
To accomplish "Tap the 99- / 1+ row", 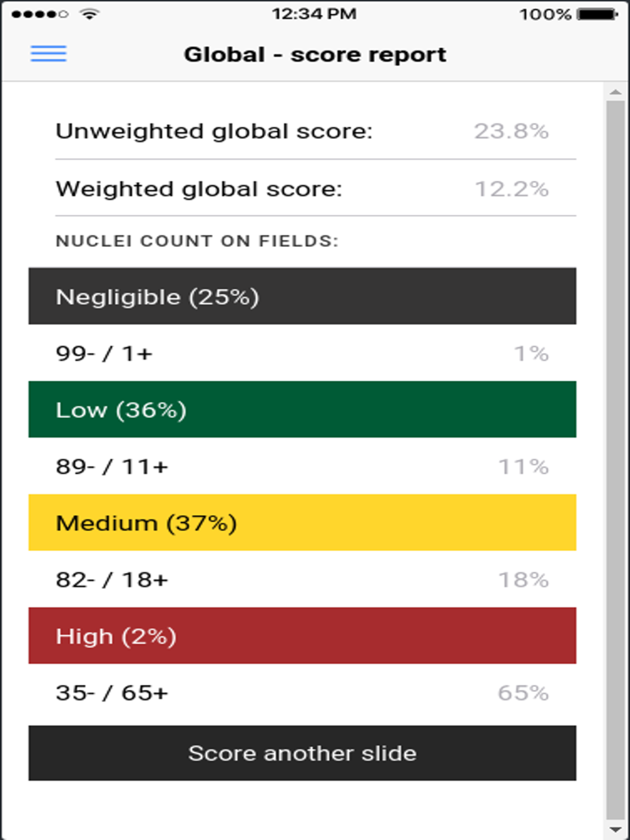I will click(x=302, y=353).
